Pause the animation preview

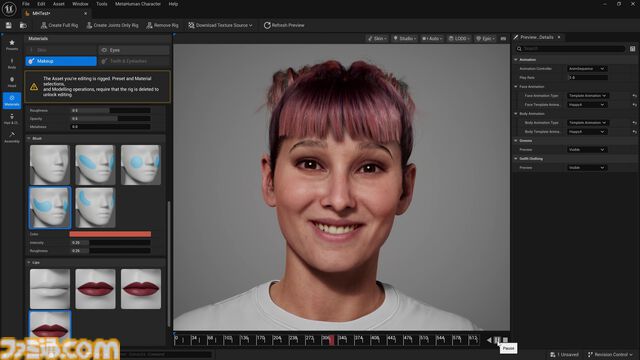click(497, 340)
